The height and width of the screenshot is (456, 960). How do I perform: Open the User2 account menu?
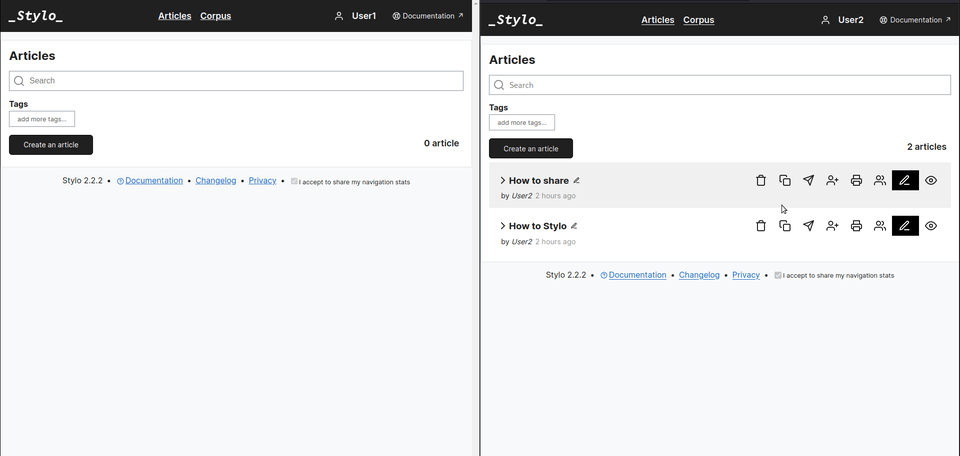[841, 20]
